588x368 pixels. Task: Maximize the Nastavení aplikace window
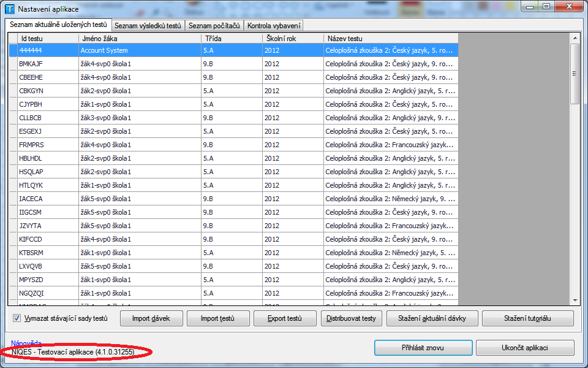tap(546, 6)
